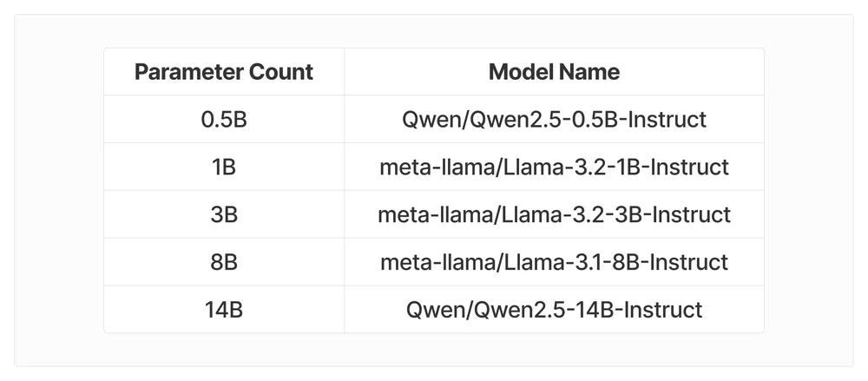Click the Parameter Count column header
Viewport: 868px width, 381px height.
[224, 72]
